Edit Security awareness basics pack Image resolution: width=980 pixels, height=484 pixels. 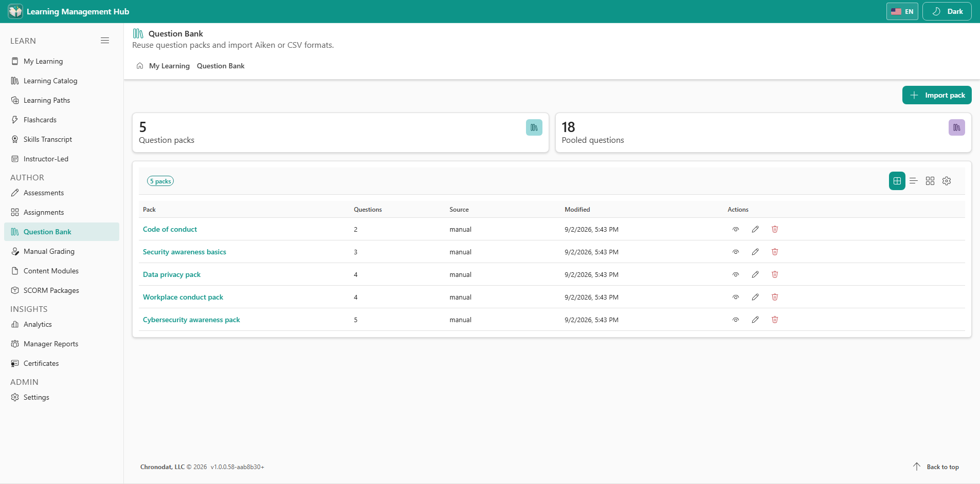coord(755,252)
